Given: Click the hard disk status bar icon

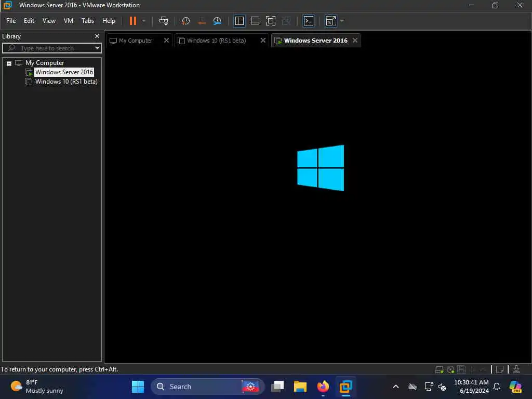Looking at the screenshot, I should point(439,369).
